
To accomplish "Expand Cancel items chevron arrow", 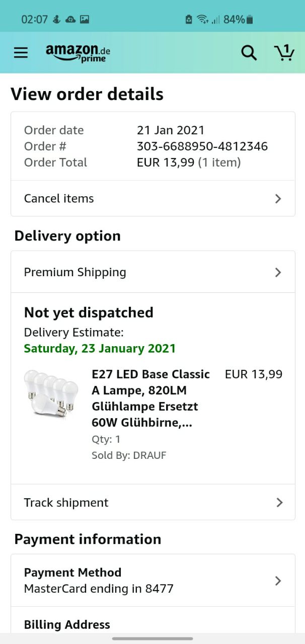I will pos(278,199).
